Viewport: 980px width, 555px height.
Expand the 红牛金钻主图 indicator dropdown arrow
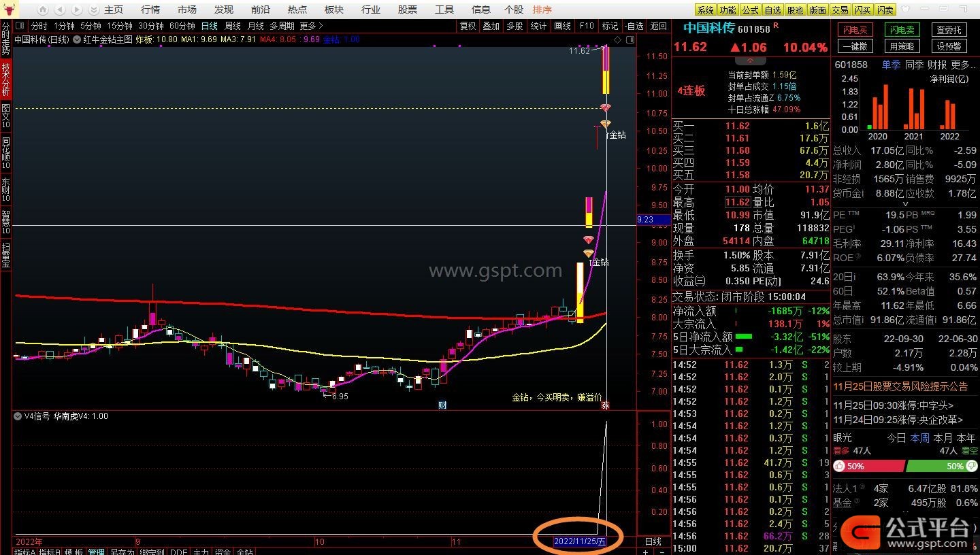76,39
